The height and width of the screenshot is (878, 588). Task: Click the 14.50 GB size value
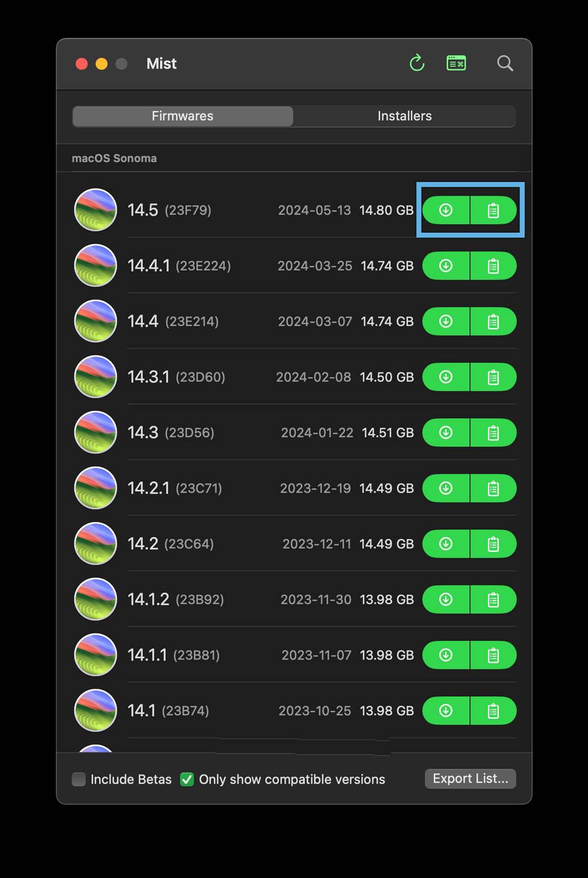[x=387, y=377]
